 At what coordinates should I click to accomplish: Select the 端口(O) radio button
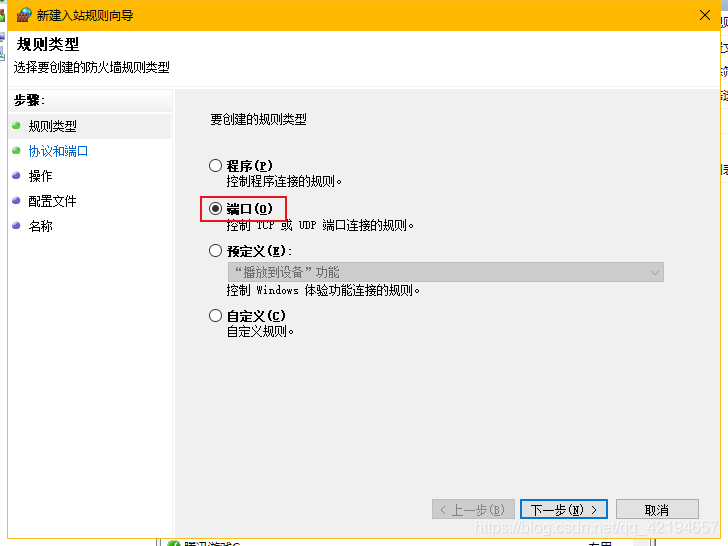(x=215, y=209)
